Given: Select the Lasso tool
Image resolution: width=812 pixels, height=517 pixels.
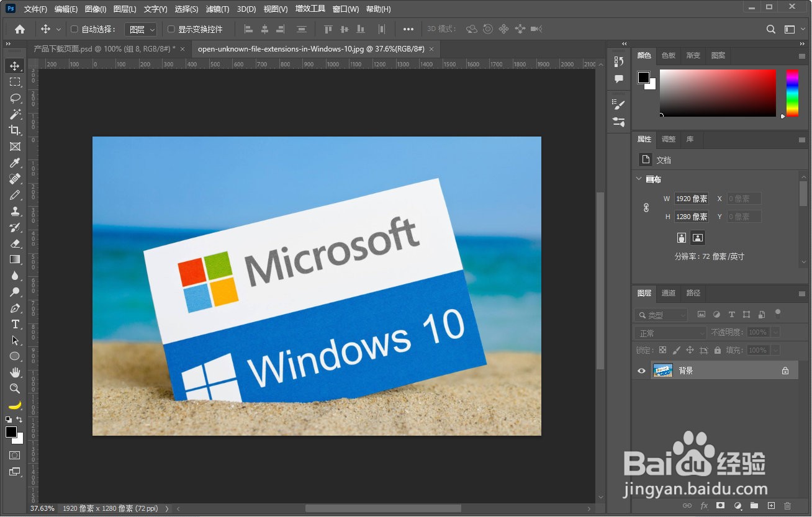Looking at the screenshot, I should (x=15, y=98).
